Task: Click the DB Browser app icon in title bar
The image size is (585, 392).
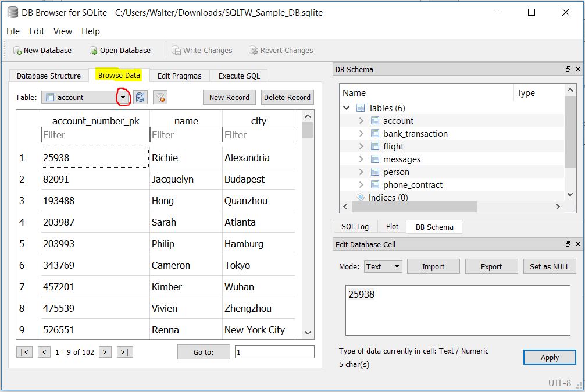Action: [13, 12]
